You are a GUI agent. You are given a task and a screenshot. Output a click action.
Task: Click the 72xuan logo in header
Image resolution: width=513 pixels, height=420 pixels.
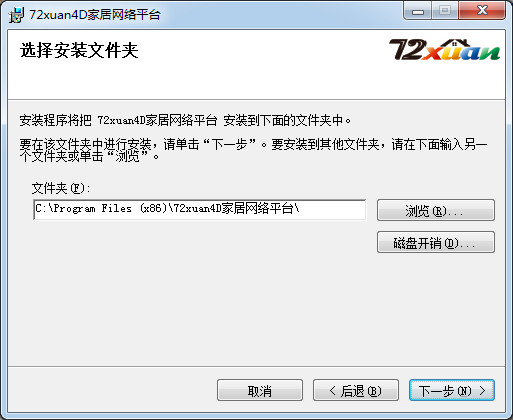444,50
